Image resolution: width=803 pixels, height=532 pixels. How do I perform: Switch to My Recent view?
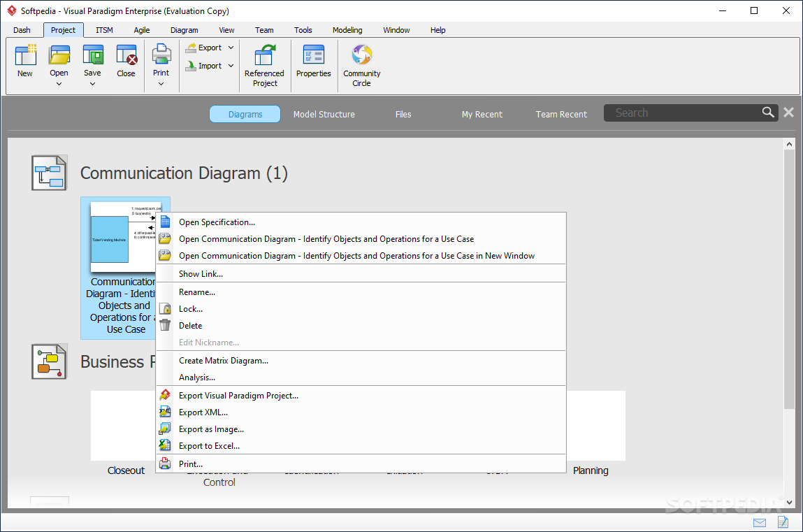(482, 114)
